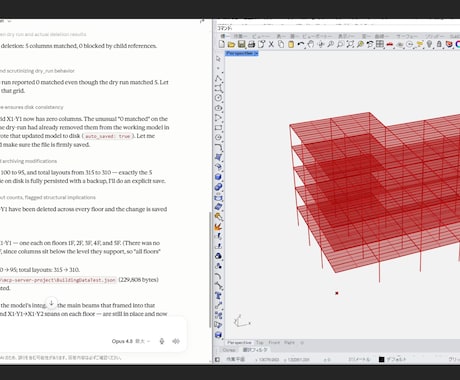The width and height of the screenshot is (460, 380).
Task: Select the Ellipse tool in left sidebar
Action: pyautogui.click(x=218, y=108)
